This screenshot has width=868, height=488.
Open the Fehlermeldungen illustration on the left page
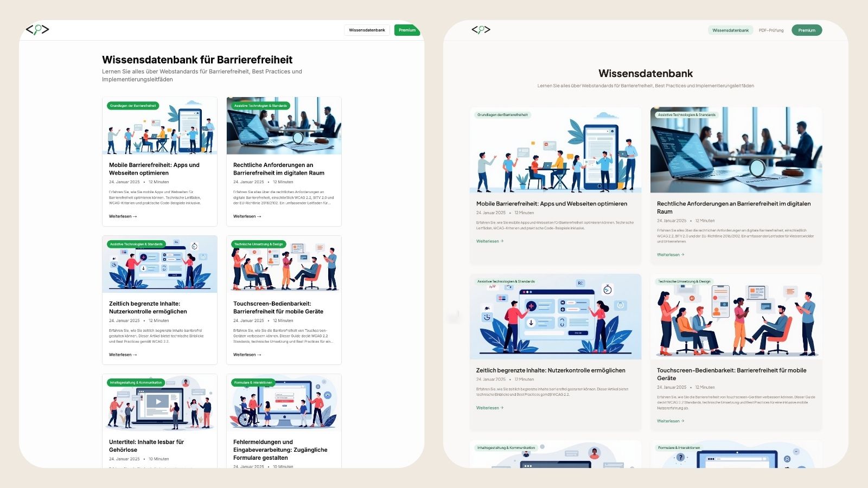284,402
